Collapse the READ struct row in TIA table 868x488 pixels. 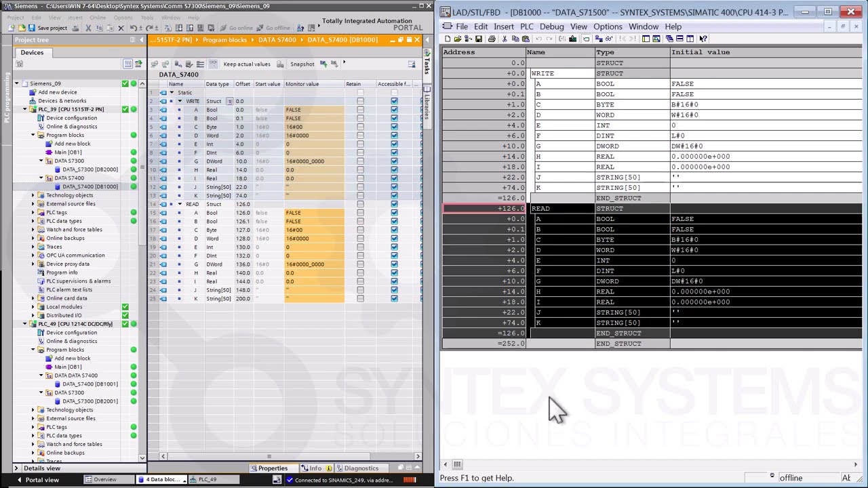click(180, 204)
